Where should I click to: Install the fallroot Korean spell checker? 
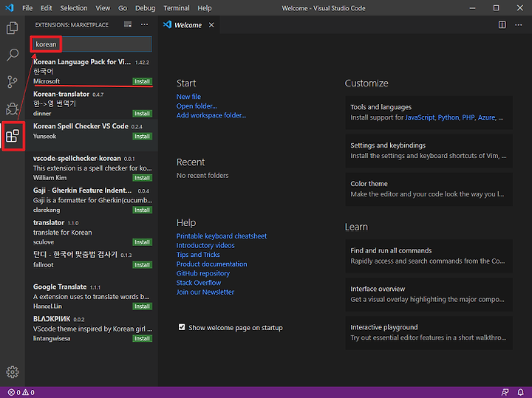(142, 265)
